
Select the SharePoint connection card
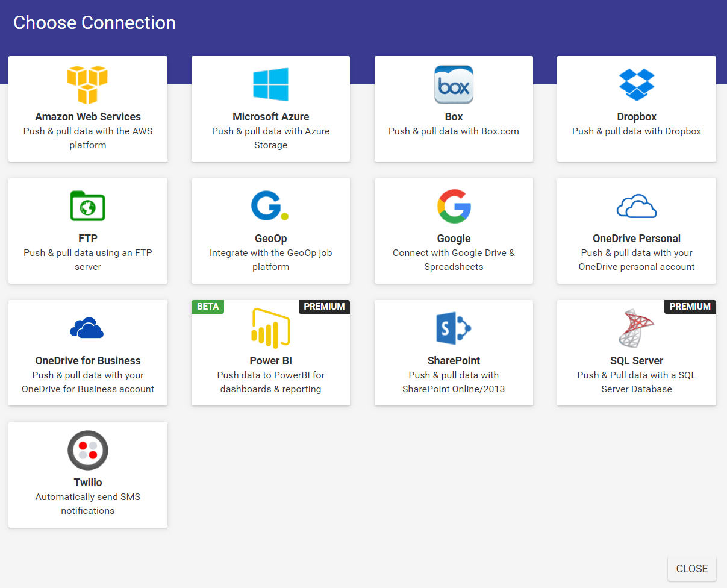[454, 352]
